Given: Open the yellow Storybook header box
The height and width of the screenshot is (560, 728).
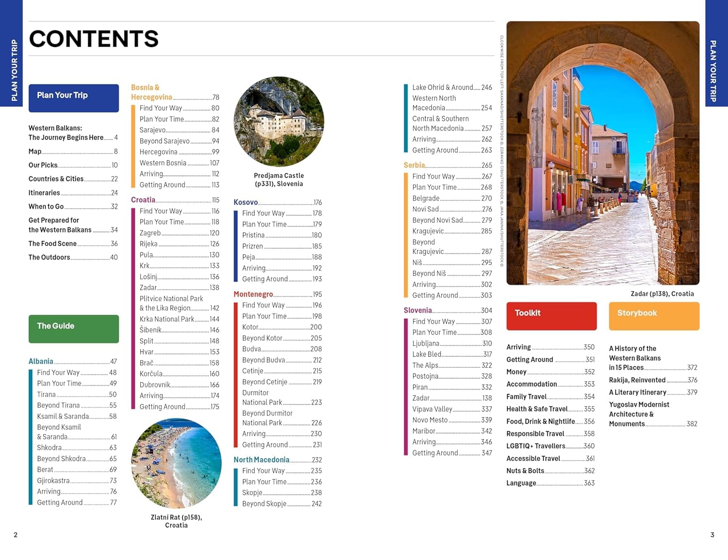Looking at the screenshot, I should 654,316.
